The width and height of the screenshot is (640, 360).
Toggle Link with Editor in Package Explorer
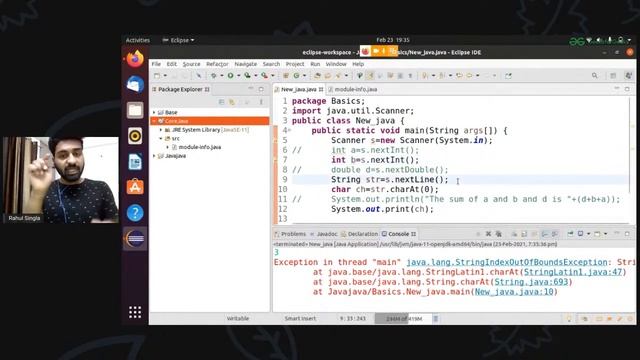click(x=231, y=102)
